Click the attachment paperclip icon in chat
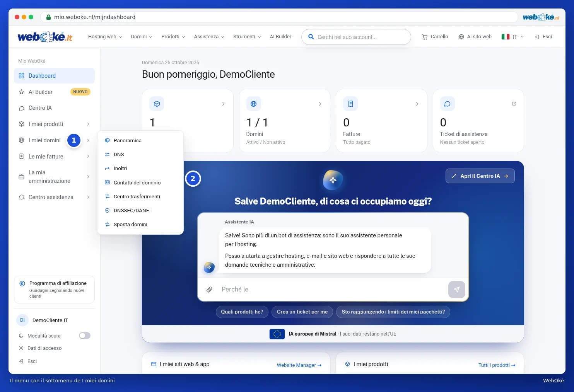 209,290
